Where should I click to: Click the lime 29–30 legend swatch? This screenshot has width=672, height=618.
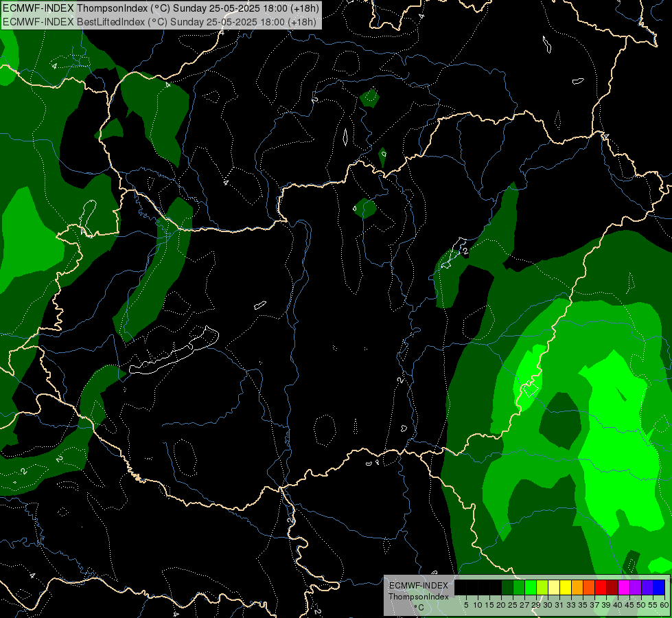pyautogui.click(x=542, y=587)
